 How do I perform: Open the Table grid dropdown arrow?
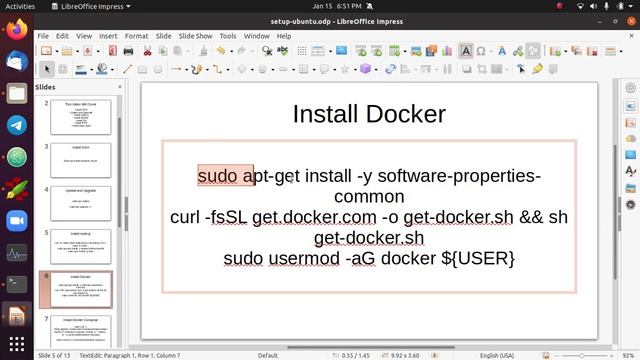404,51
